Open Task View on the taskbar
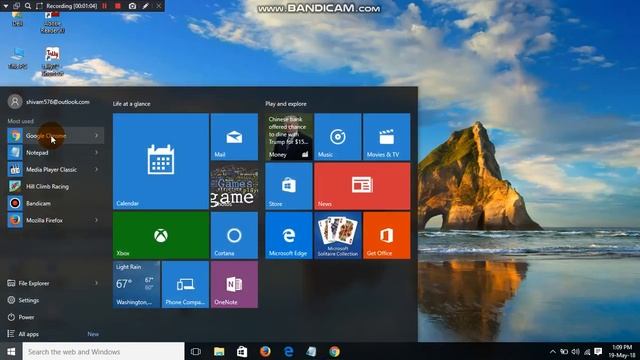The width and height of the screenshot is (640, 360). click(196, 351)
